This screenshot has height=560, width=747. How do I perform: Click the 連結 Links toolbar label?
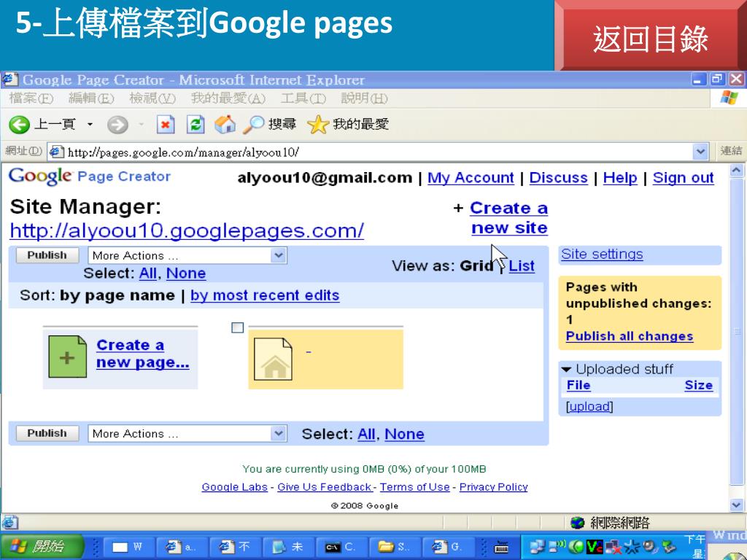[x=731, y=151]
